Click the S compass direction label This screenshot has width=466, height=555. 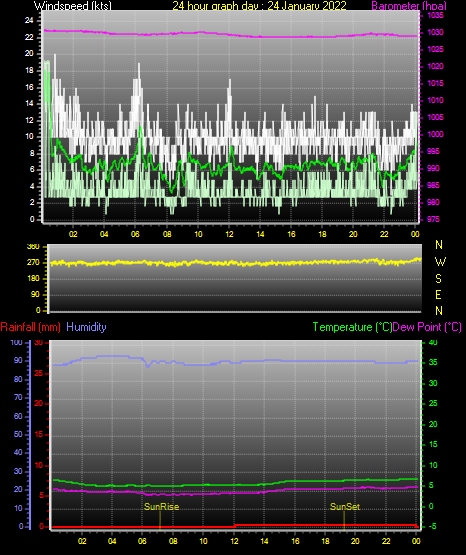438,279
